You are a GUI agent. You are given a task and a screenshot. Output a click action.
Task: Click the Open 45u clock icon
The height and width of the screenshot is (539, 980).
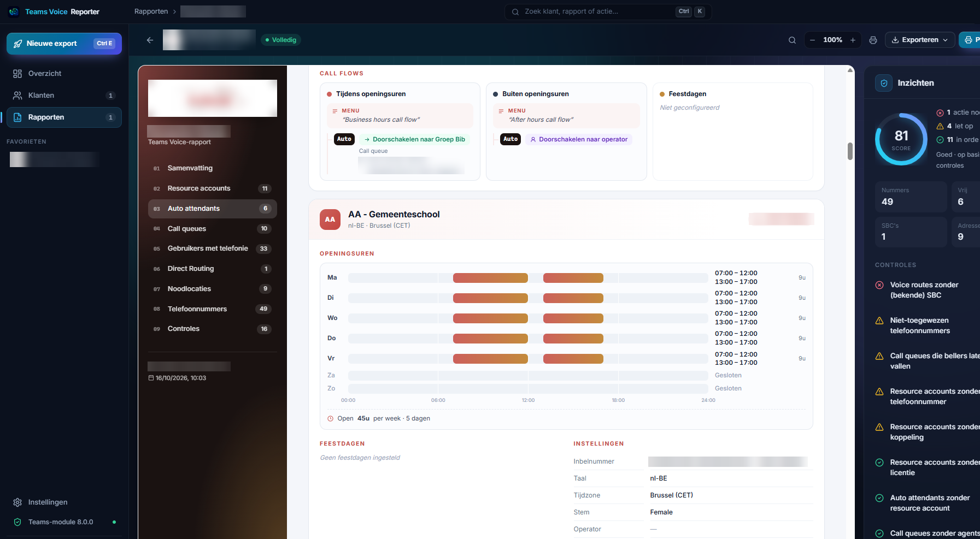[x=330, y=419]
